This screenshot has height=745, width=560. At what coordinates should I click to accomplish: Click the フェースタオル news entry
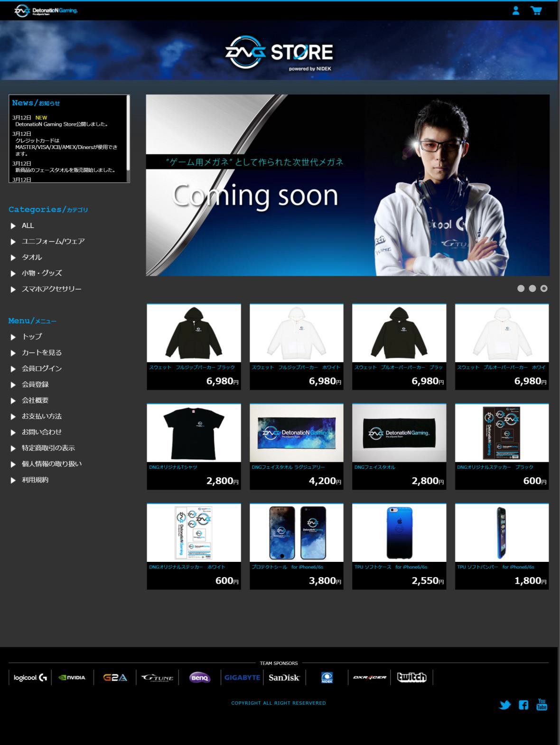tap(65, 170)
